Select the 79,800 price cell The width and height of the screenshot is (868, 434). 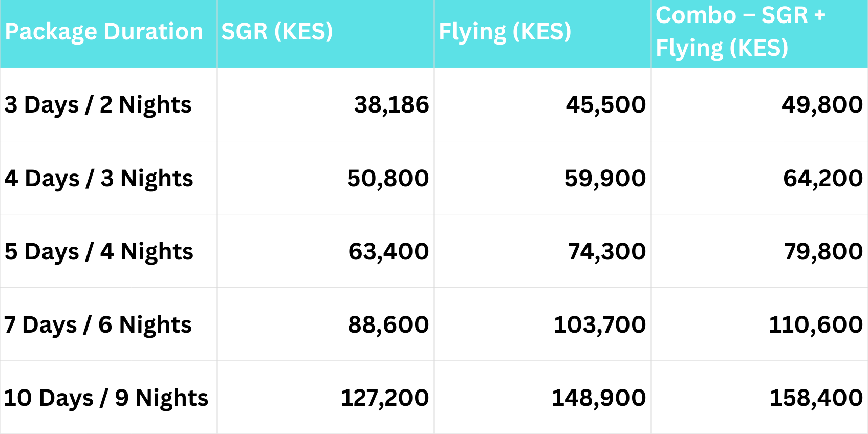click(823, 252)
